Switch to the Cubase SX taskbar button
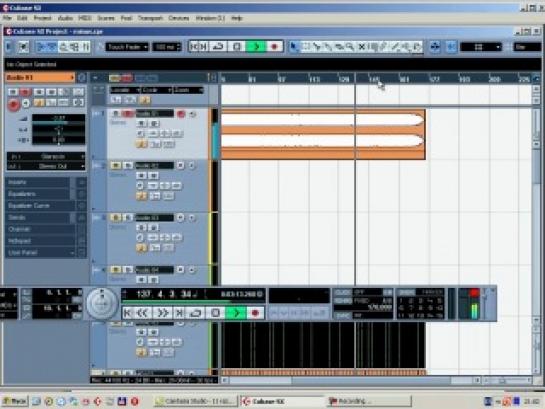 point(282,401)
